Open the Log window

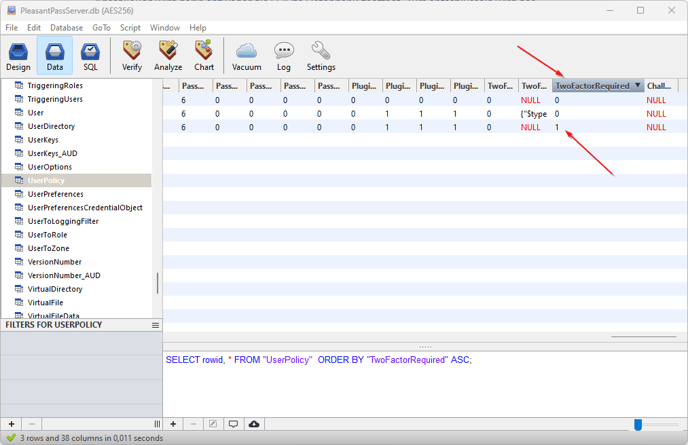284,56
